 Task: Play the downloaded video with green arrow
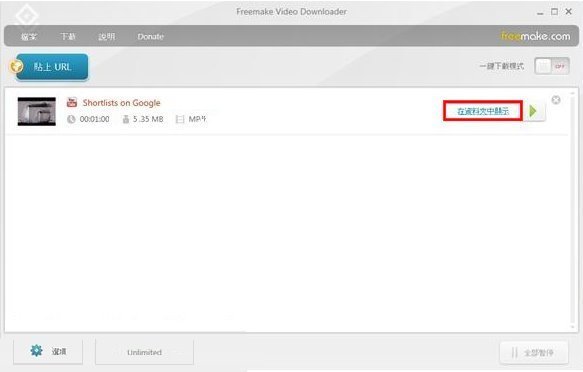click(x=534, y=111)
